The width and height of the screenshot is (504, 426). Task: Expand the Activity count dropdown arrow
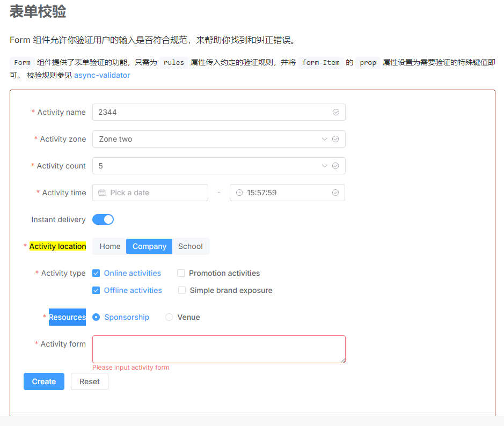[x=325, y=166]
